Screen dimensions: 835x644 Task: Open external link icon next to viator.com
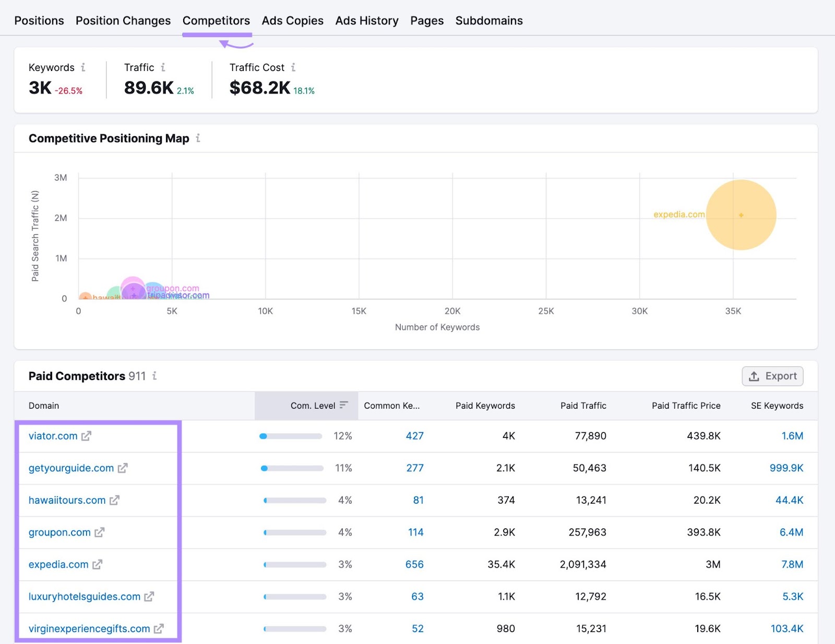[86, 436]
